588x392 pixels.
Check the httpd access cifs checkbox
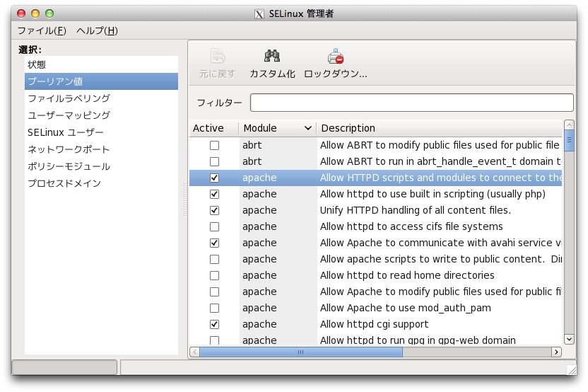pos(215,227)
